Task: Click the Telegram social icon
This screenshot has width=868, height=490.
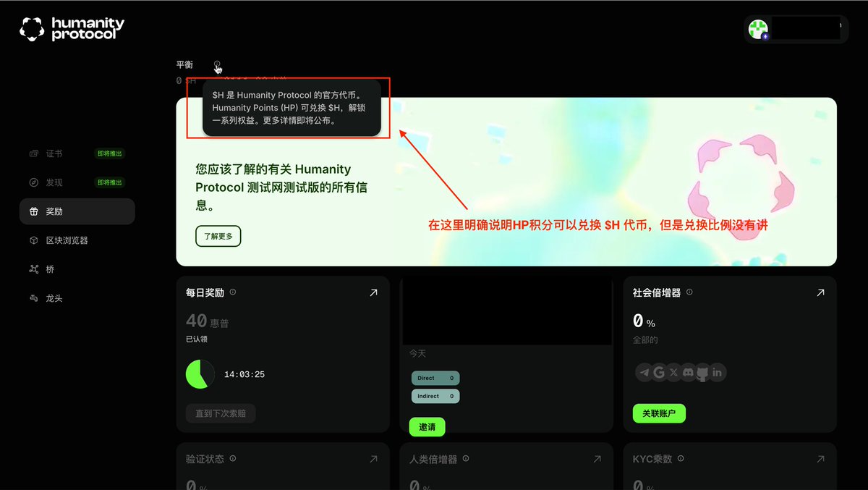Action: (644, 373)
